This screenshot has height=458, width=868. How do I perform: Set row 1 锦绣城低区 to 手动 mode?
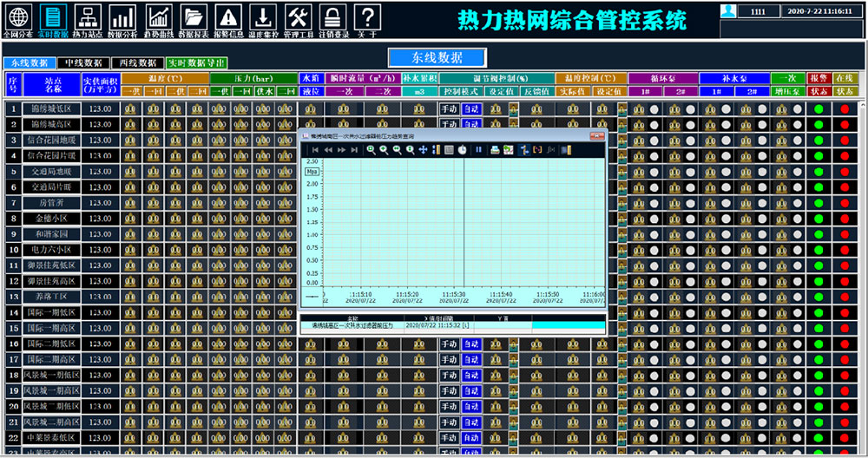(x=449, y=109)
